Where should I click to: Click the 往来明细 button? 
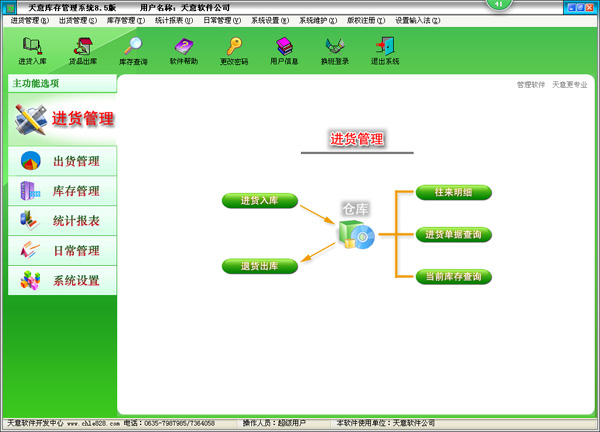click(453, 192)
